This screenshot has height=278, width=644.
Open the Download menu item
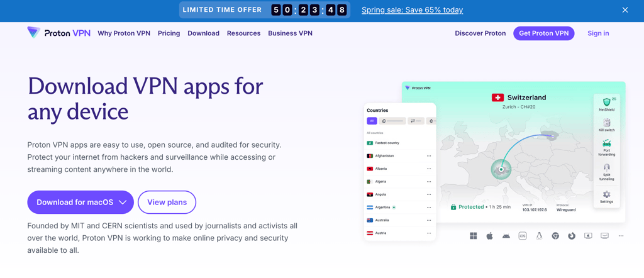pyautogui.click(x=203, y=33)
